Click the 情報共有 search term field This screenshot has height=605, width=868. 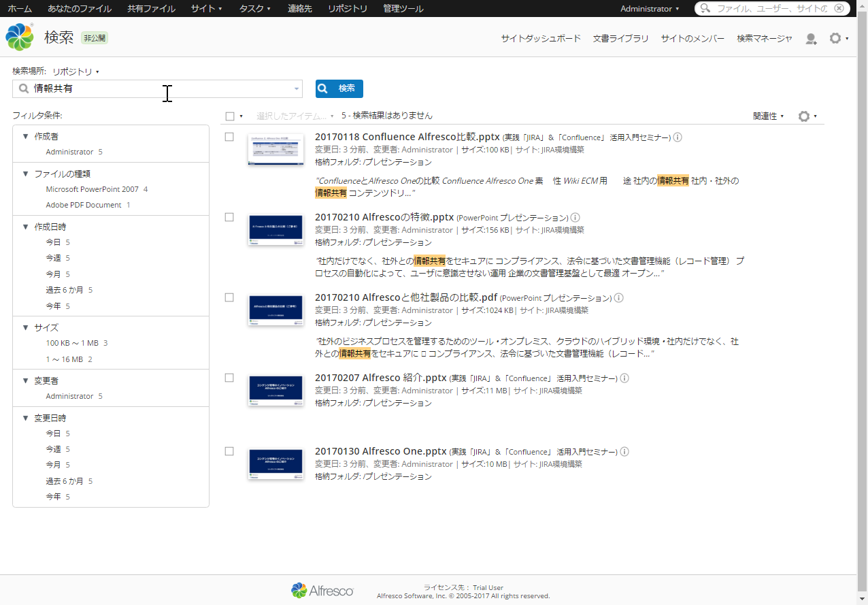157,89
